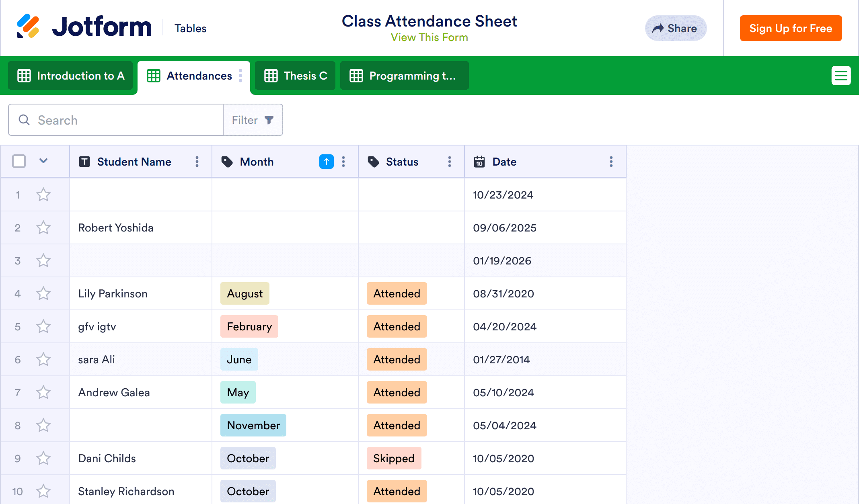859x504 pixels.
Task: Tick the select-all rows checkbox
Action: click(x=19, y=161)
